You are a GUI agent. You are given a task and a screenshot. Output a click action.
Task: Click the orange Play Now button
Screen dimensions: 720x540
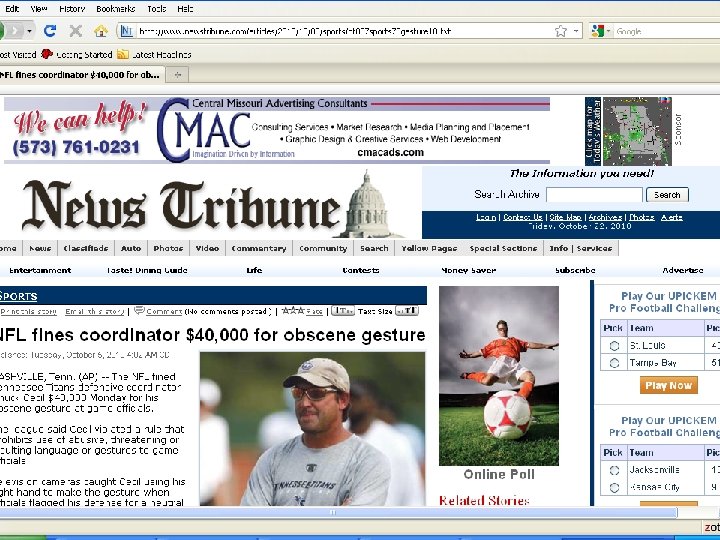coord(669,385)
